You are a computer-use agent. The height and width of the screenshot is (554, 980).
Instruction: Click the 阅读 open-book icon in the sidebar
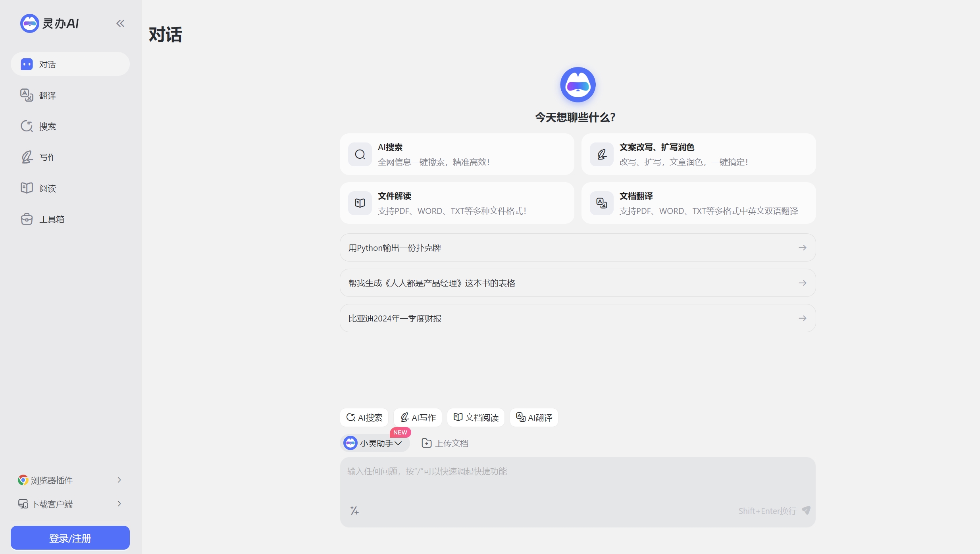pyautogui.click(x=27, y=188)
